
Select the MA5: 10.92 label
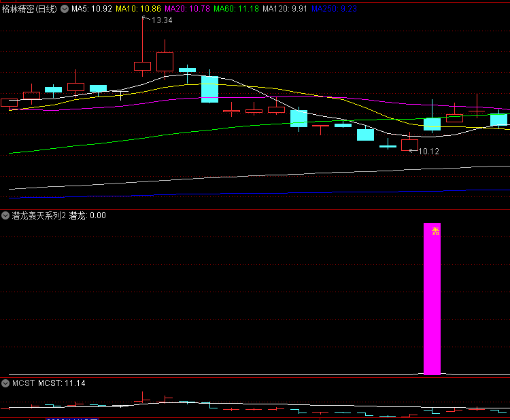coord(92,9)
